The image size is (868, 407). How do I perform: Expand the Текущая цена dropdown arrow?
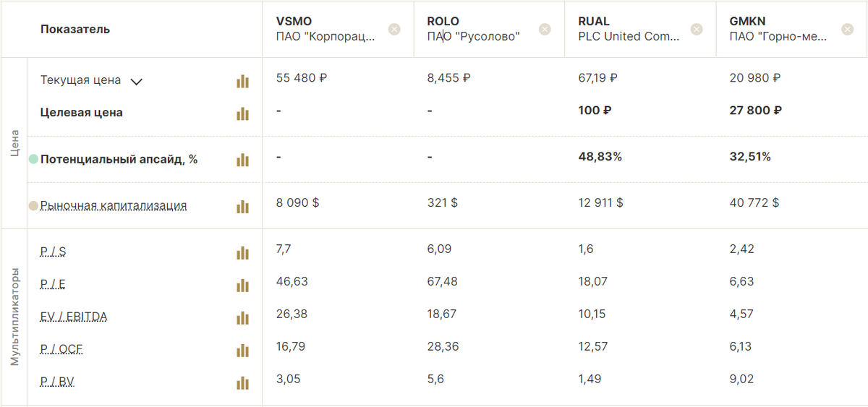(136, 82)
